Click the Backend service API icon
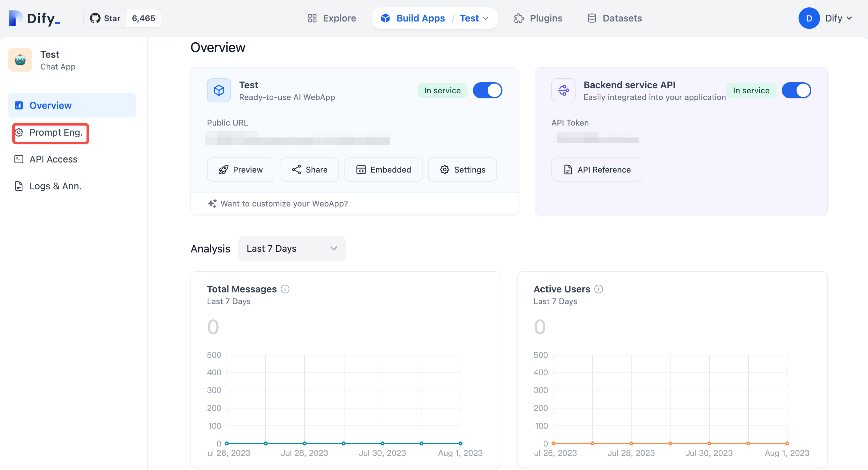Screen dimensions: 868x470 pos(563,90)
